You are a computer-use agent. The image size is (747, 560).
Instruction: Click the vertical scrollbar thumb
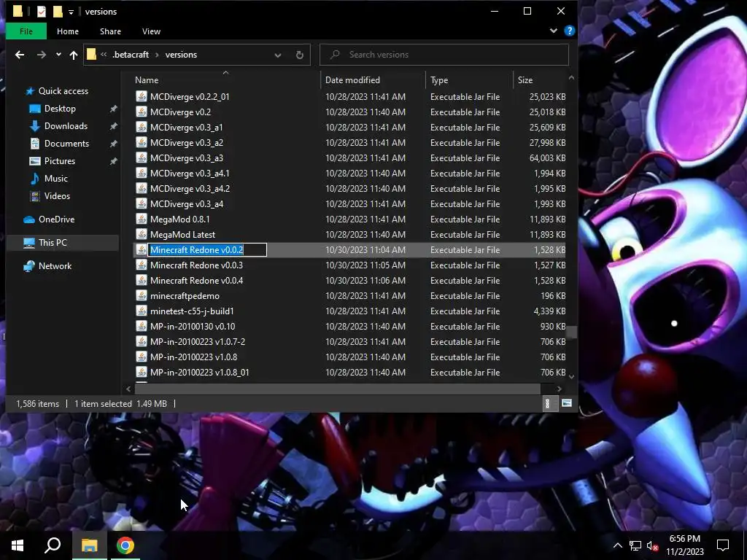click(x=572, y=332)
